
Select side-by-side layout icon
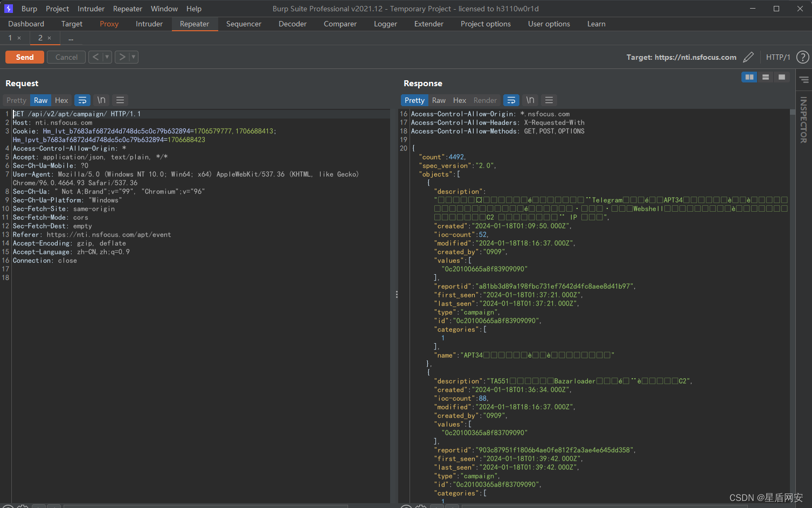[x=749, y=77]
